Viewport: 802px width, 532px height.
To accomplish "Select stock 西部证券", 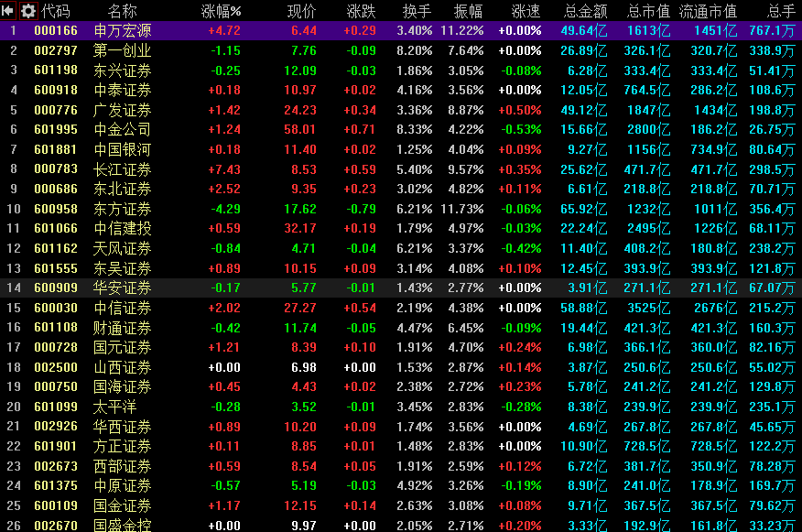I will pyautogui.click(x=123, y=465).
